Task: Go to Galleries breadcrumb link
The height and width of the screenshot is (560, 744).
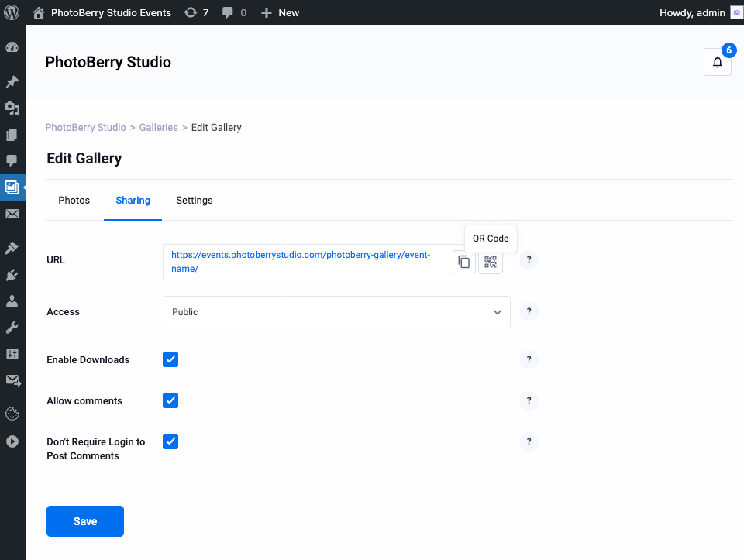Action: pyautogui.click(x=158, y=127)
